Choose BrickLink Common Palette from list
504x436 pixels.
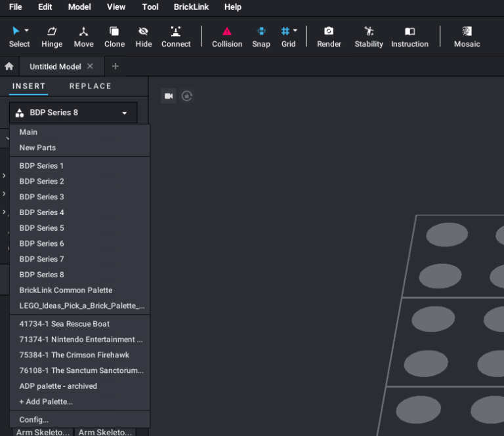point(66,290)
